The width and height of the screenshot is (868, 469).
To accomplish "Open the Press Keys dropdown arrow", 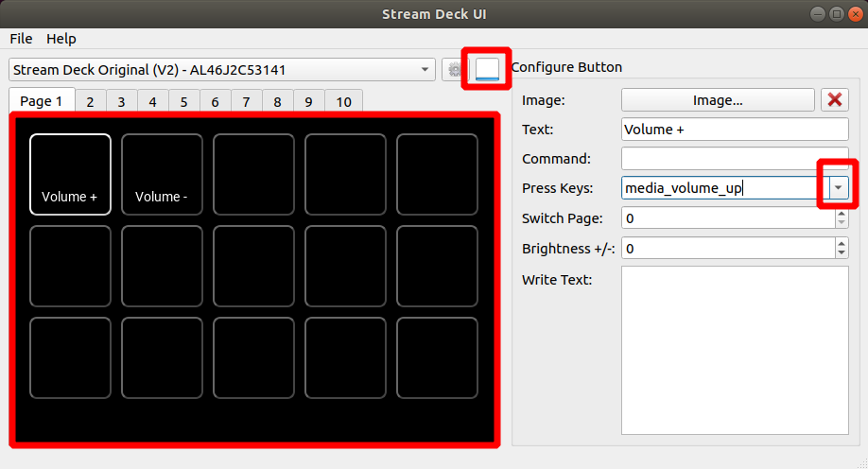I will coord(838,188).
